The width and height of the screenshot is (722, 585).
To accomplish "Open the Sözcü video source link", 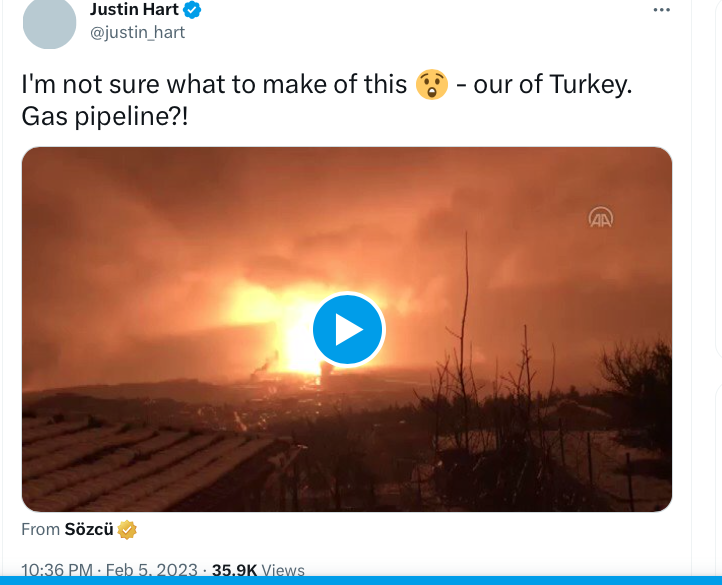I will point(89,530).
